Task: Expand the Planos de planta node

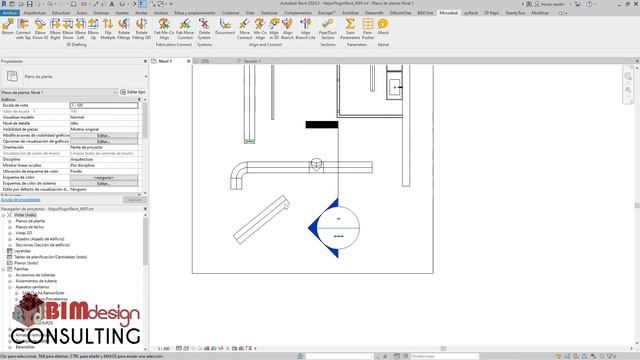Action: 10,221
